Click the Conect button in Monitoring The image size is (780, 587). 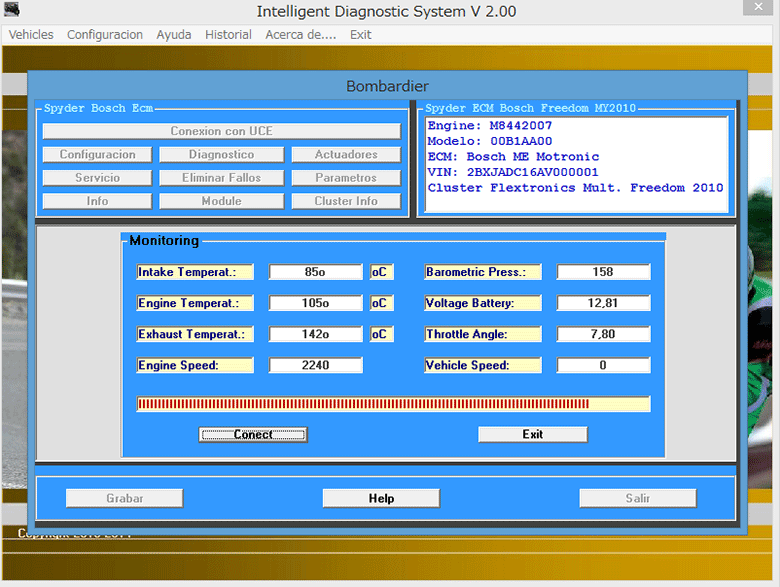253,434
